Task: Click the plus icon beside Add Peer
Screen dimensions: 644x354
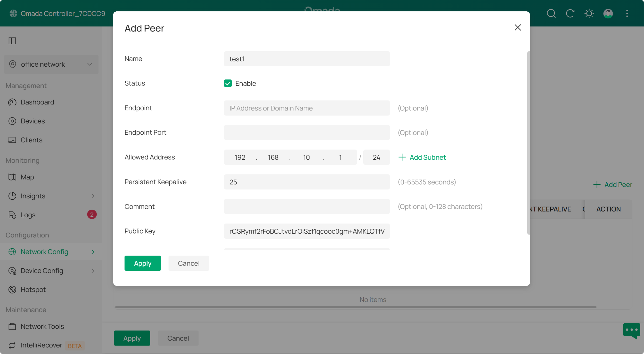Action: (x=597, y=184)
